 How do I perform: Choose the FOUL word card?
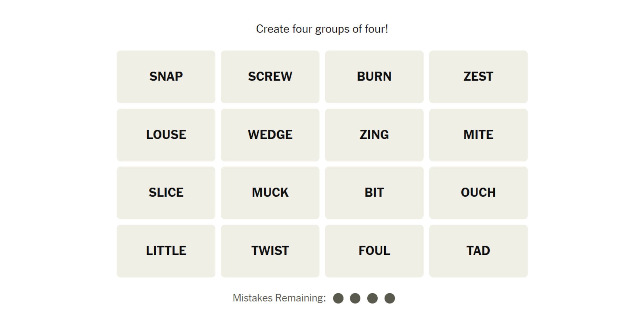coord(374,251)
